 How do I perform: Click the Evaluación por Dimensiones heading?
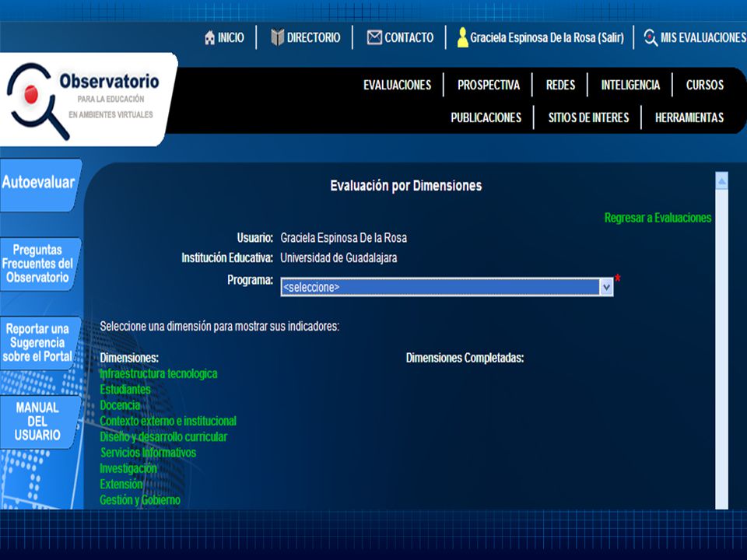click(x=406, y=186)
